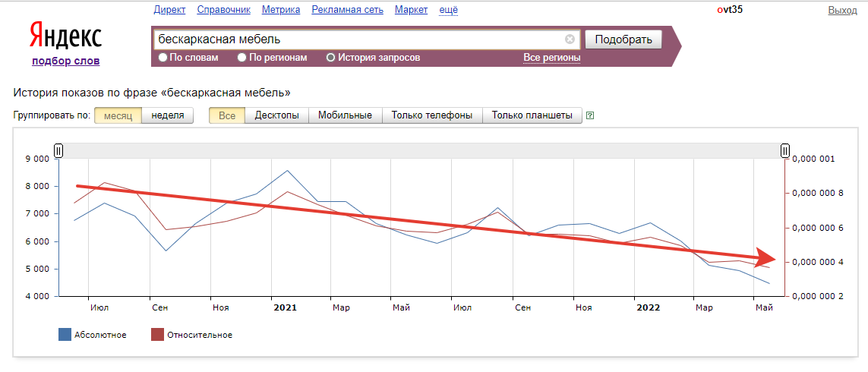Group the chart by "месяц"
This screenshot has width=868, height=372.
pyautogui.click(x=118, y=115)
